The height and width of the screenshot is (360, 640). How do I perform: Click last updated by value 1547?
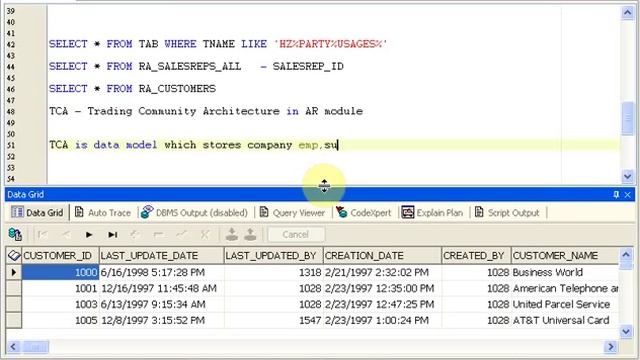[x=273, y=320]
